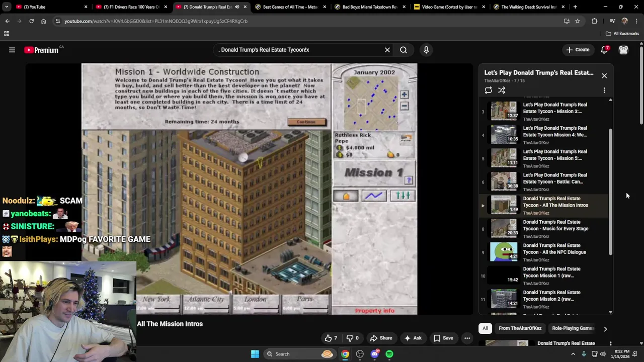Open a new browser tab
The width and height of the screenshot is (644, 362).
click(x=575, y=7)
